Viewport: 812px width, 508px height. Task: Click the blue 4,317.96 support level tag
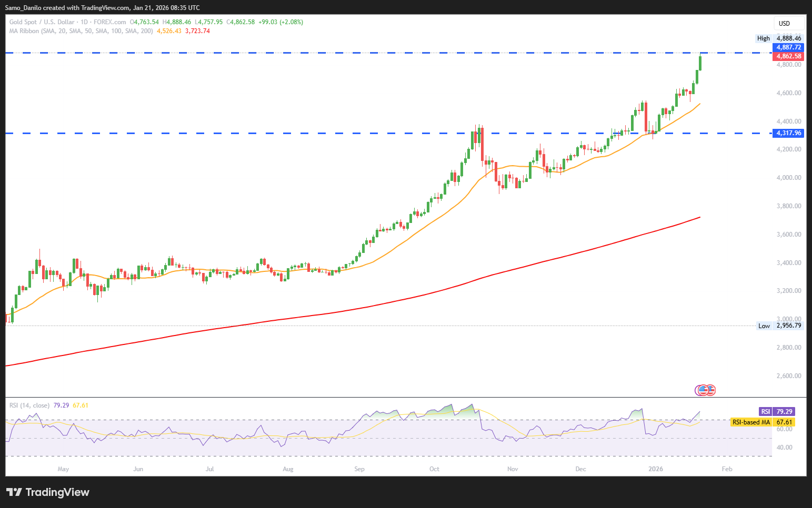788,133
